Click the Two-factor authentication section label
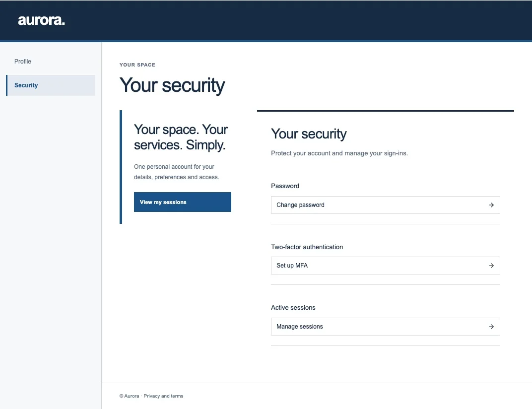This screenshot has height=409, width=532. pos(307,247)
